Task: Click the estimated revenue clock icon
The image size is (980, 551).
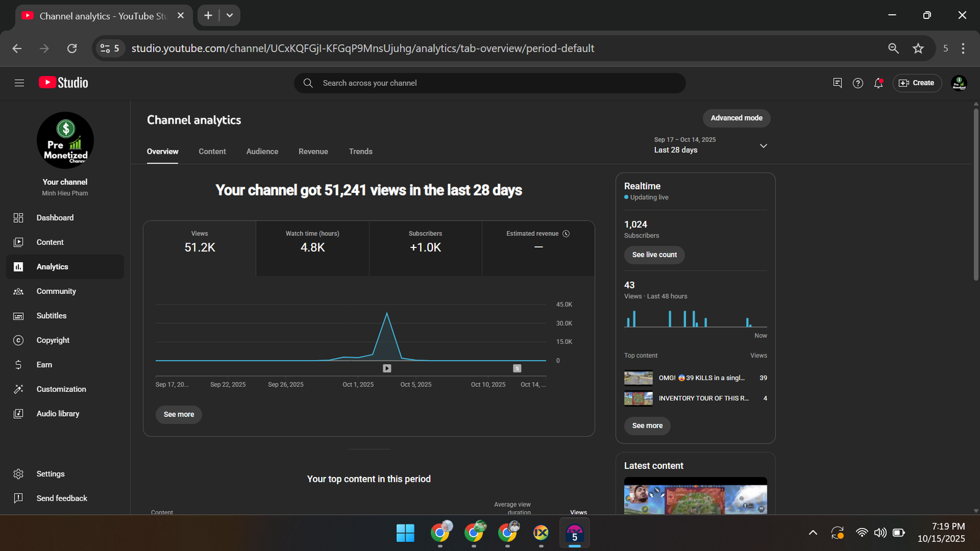Action: coord(566,234)
